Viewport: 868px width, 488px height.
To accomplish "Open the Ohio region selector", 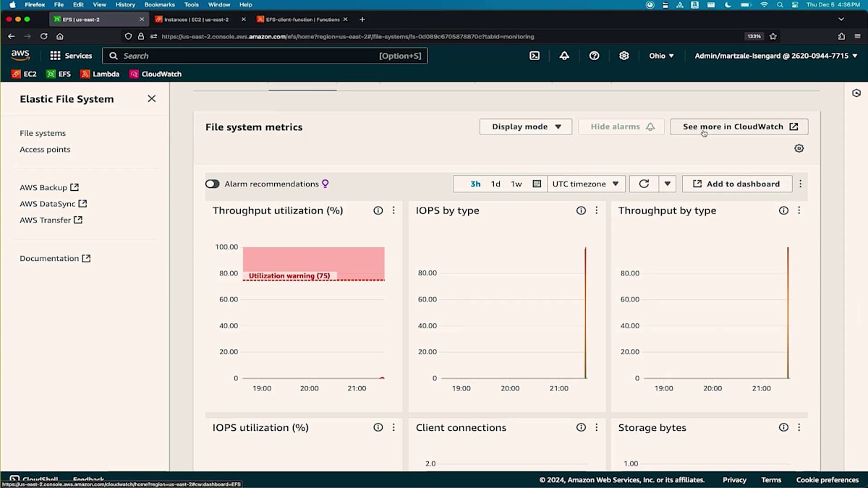I will click(x=661, y=56).
